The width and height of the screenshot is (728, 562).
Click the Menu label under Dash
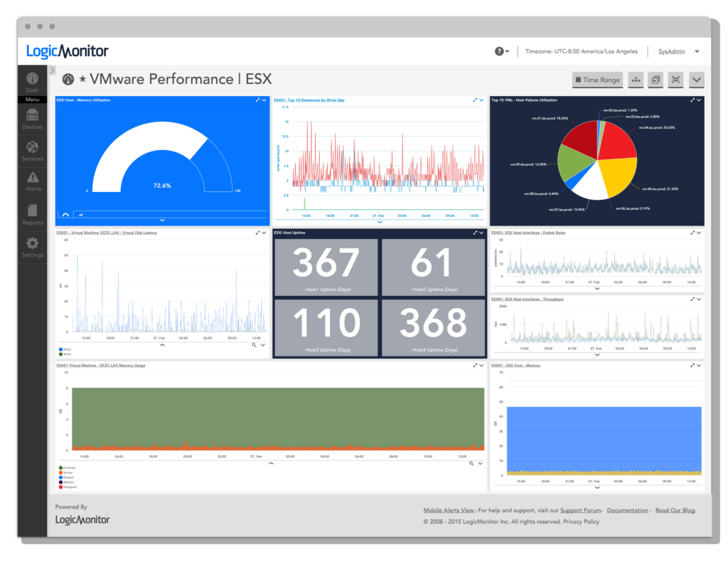(32, 100)
